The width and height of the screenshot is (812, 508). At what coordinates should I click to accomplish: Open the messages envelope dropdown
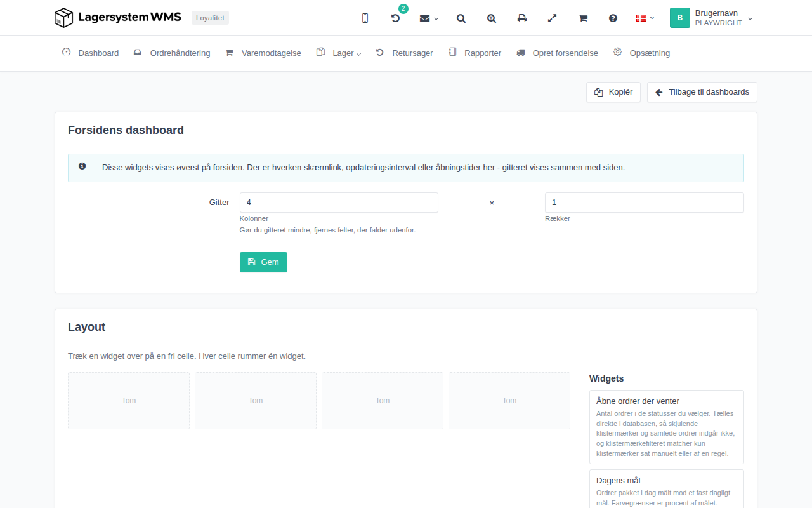[x=429, y=18]
